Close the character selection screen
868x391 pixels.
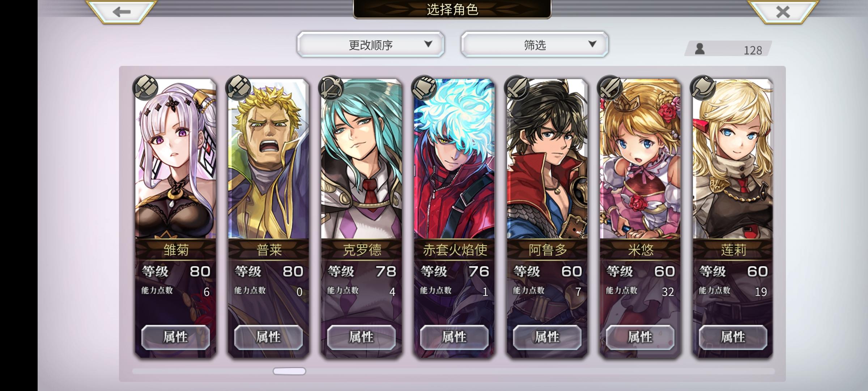coord(783,12)
